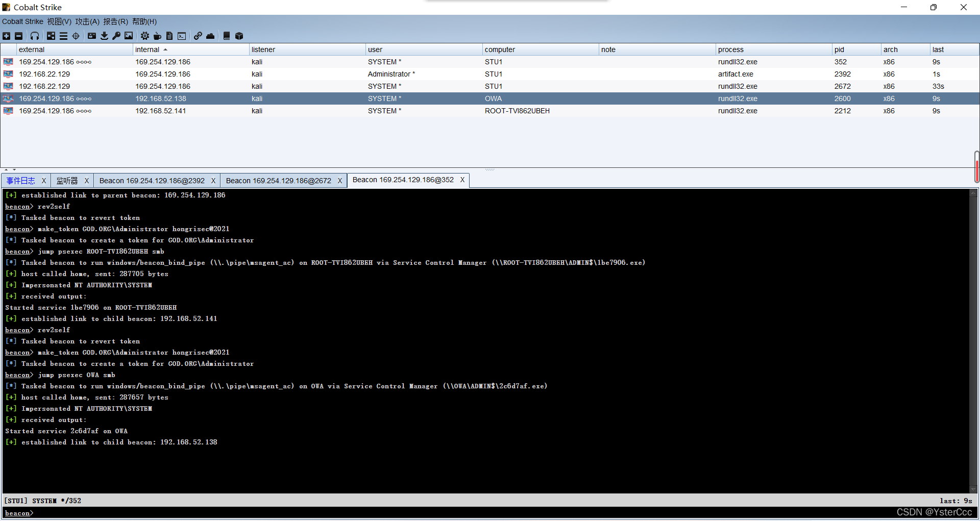This screenshot has height=521, width=980.
Task: Switch to Session Table view icon
Action: click(x=63, y=36)
